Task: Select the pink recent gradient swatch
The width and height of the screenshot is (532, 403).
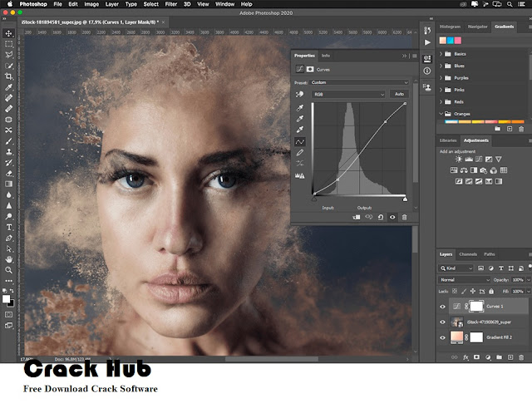Action: 458,41
